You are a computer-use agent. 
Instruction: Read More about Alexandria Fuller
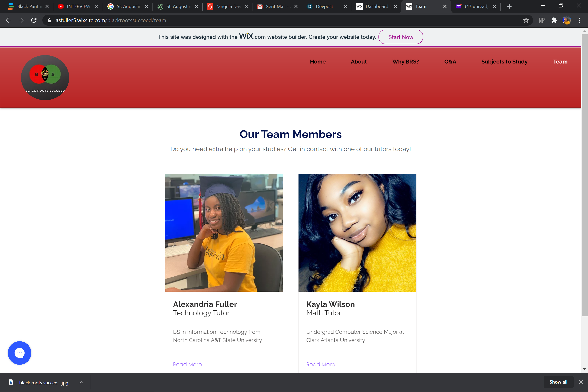tap(187, 364)
